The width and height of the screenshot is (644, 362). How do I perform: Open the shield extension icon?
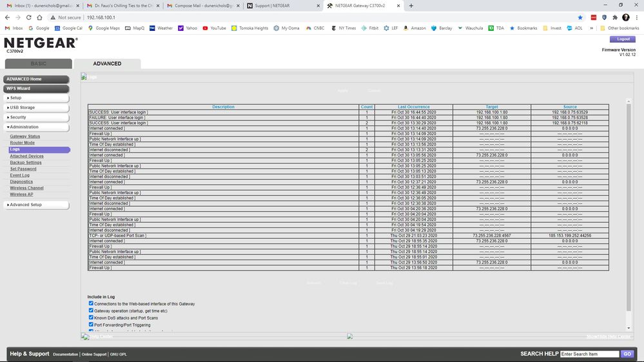click(x=604, y=17)
